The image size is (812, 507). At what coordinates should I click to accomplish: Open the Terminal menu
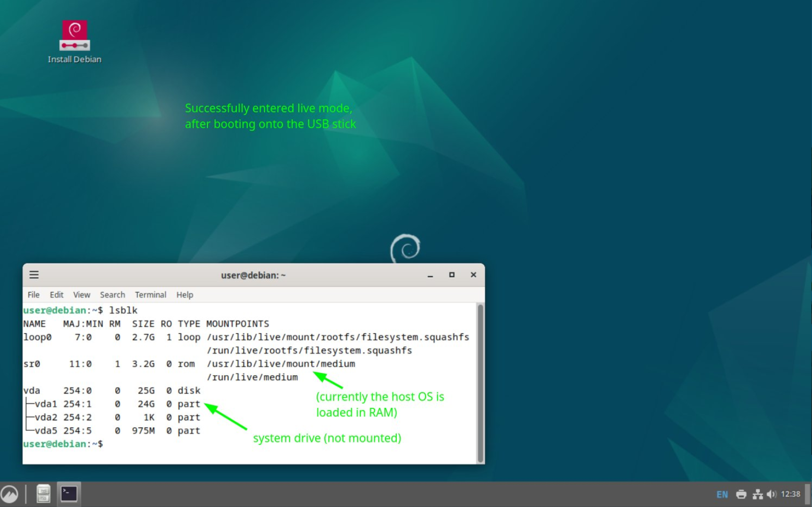151,295
